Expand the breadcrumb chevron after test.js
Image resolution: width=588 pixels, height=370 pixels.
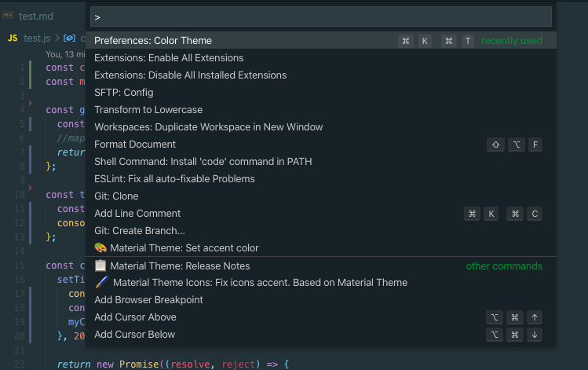[57, 38]
